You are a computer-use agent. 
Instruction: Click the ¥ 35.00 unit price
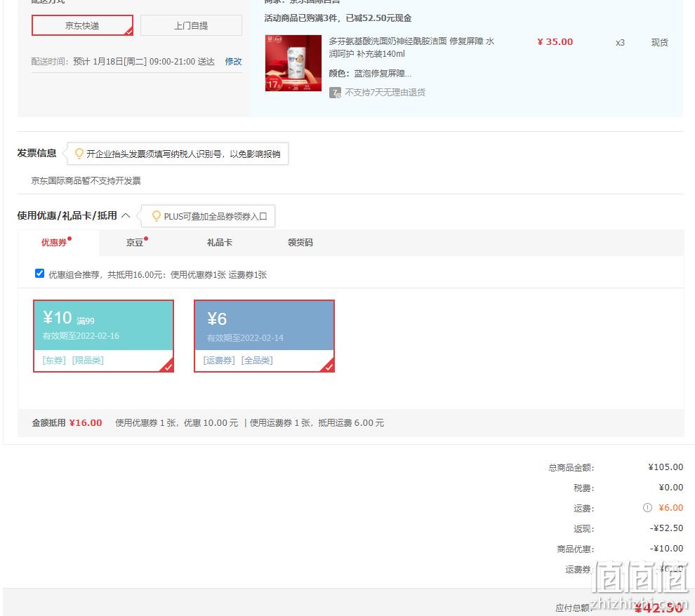555,41
